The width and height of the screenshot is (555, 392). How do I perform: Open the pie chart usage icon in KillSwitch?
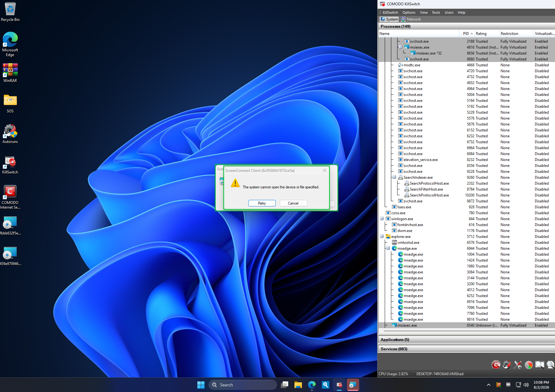coord(529,365)
